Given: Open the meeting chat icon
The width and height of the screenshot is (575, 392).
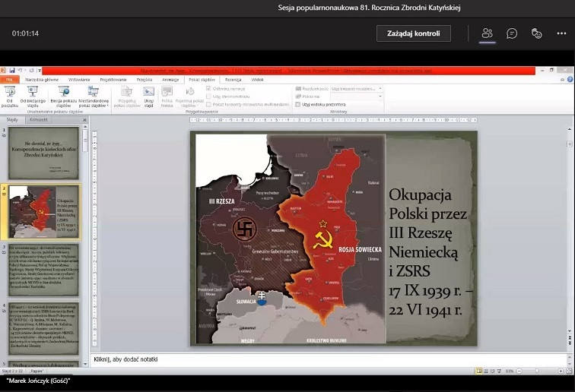Looking at the screenshot, I should point(512,33).
